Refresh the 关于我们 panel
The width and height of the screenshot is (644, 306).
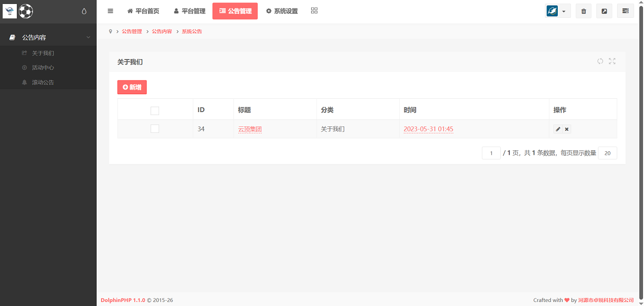point(600,61)
